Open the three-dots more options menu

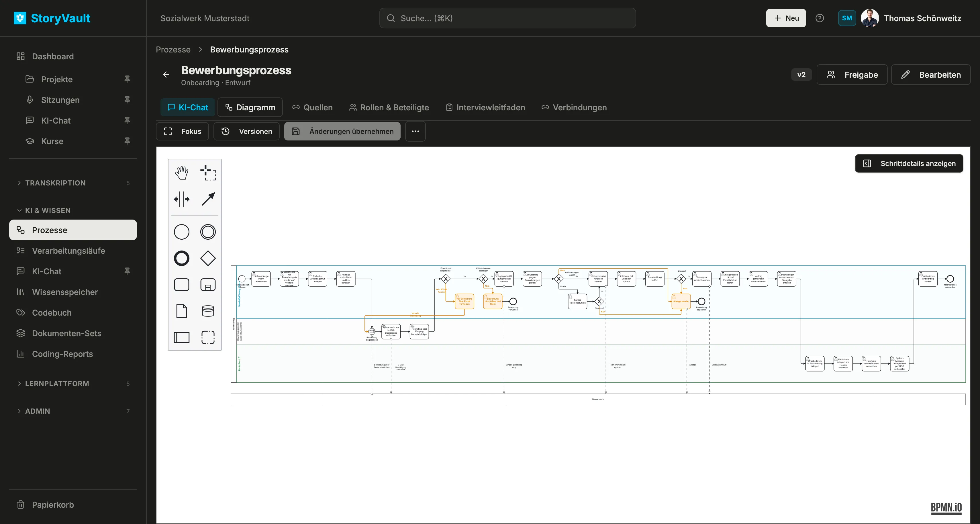click(x=415, y=131)
